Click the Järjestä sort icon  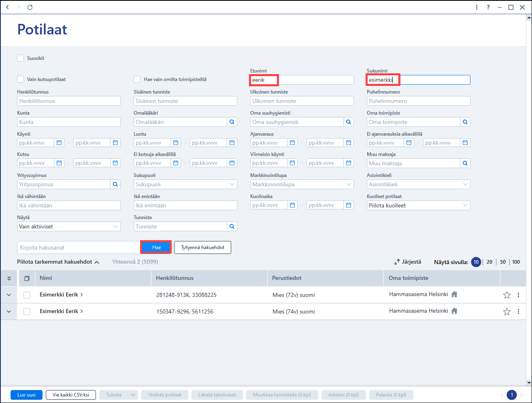[x=397, y=262]
